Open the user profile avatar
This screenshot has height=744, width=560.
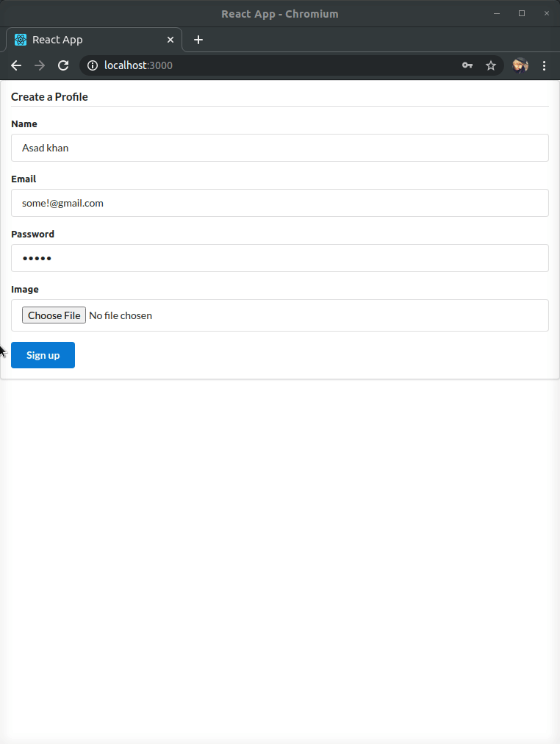520,65
